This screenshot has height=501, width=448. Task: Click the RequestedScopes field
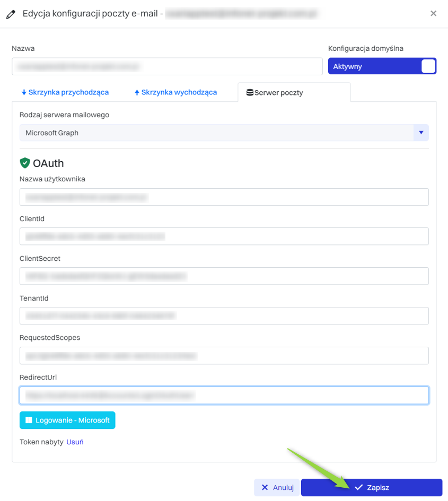pyautogui.click(x=224, y=356)
